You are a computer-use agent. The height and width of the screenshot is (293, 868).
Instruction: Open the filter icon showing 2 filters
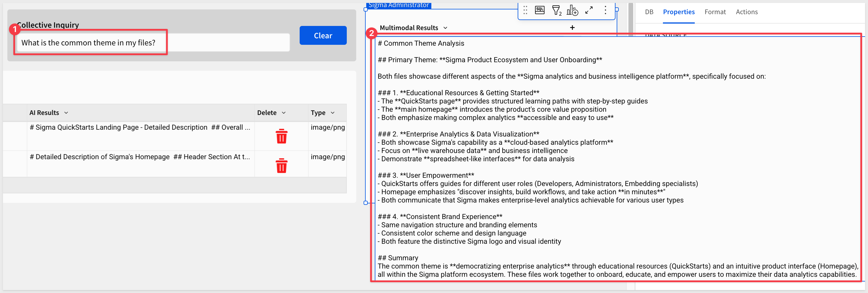(556, 10)
